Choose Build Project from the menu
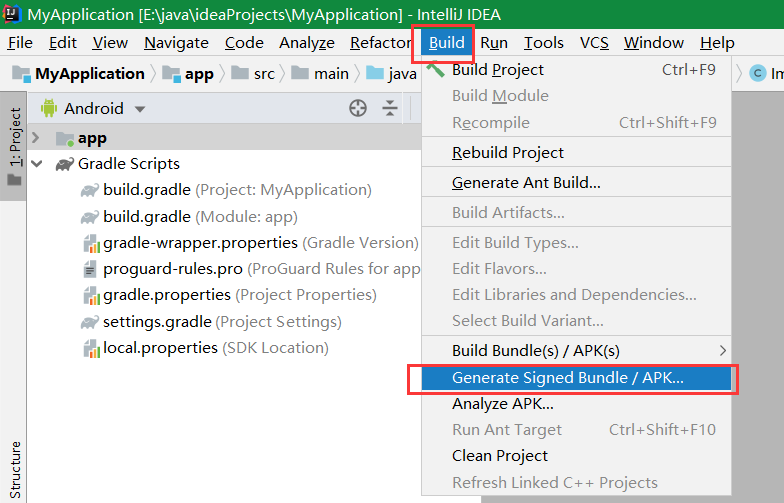Screen dimensions: 784x503 point(576,70)
